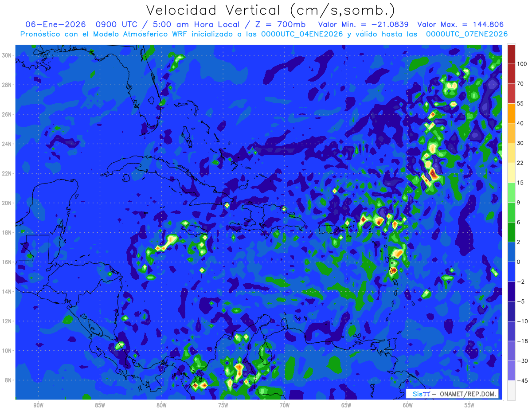
Task: Click the Valor Min. = -21.0839 text
Action: [x=364, y=24]
